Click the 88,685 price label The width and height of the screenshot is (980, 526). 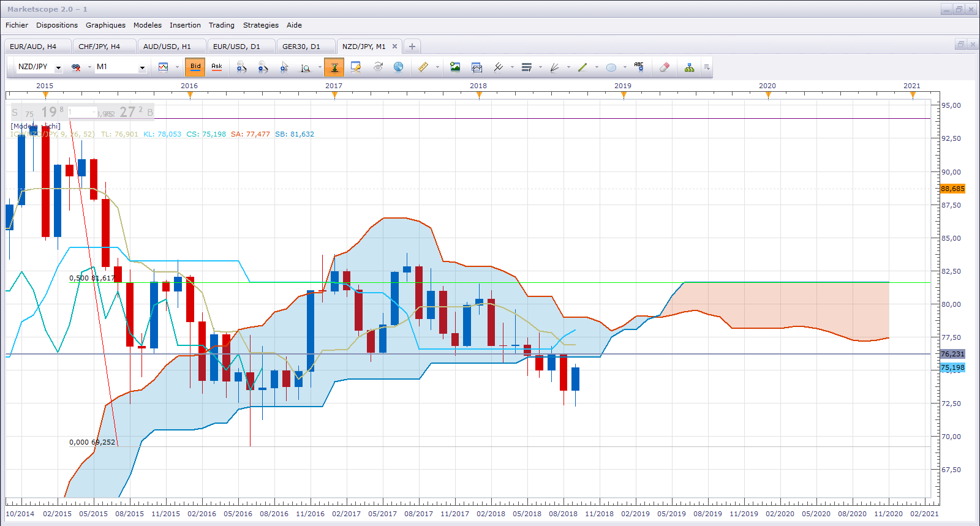point(952,189)
